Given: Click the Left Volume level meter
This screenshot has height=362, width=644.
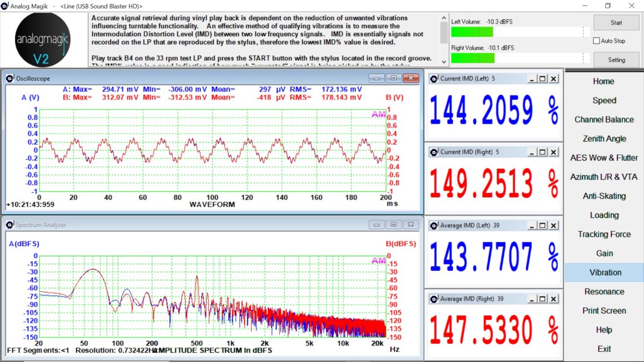Looking at the screenshot, I should tap(519, 32).
